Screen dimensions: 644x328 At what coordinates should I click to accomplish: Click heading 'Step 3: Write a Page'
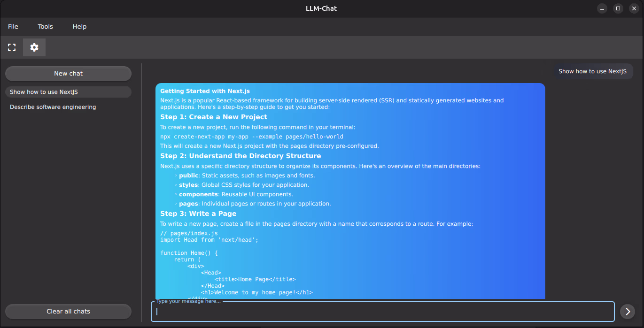coord(198,214)
